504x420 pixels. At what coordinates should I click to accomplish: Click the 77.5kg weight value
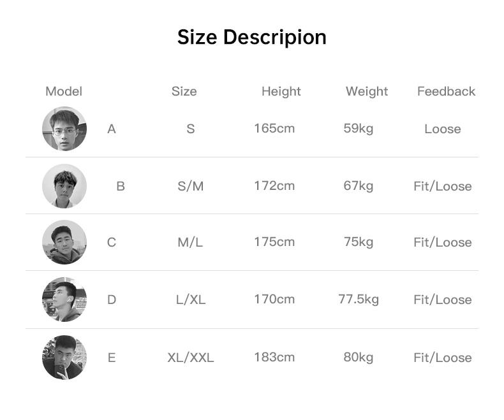click(359, 299)
